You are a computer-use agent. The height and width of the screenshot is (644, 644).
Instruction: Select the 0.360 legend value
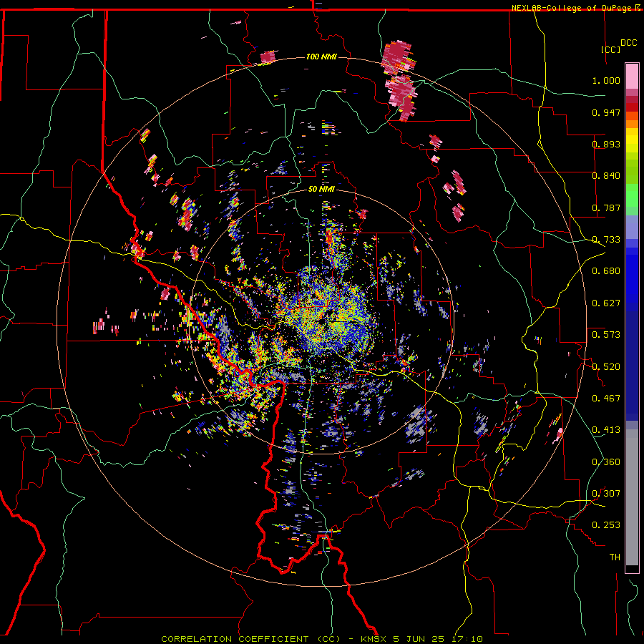pos(606,462)
